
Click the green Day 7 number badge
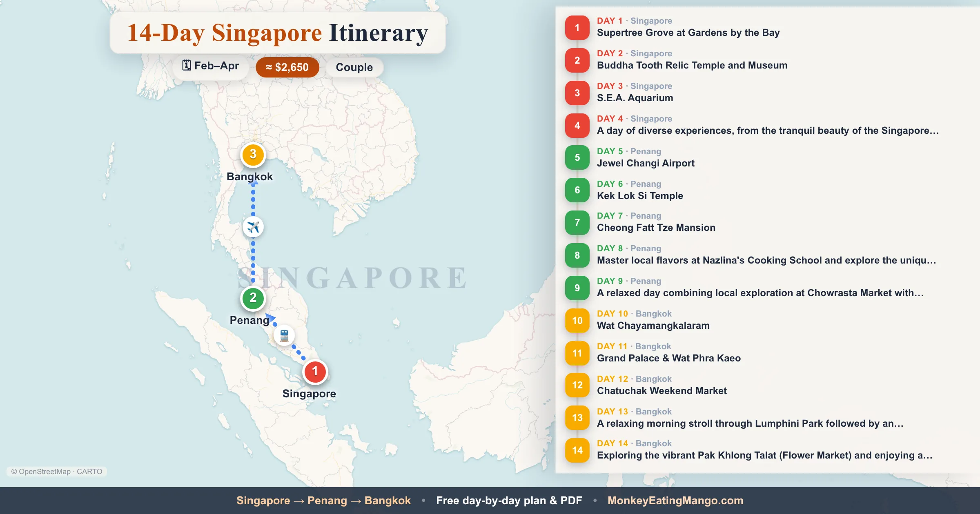[x=577, y=223]
